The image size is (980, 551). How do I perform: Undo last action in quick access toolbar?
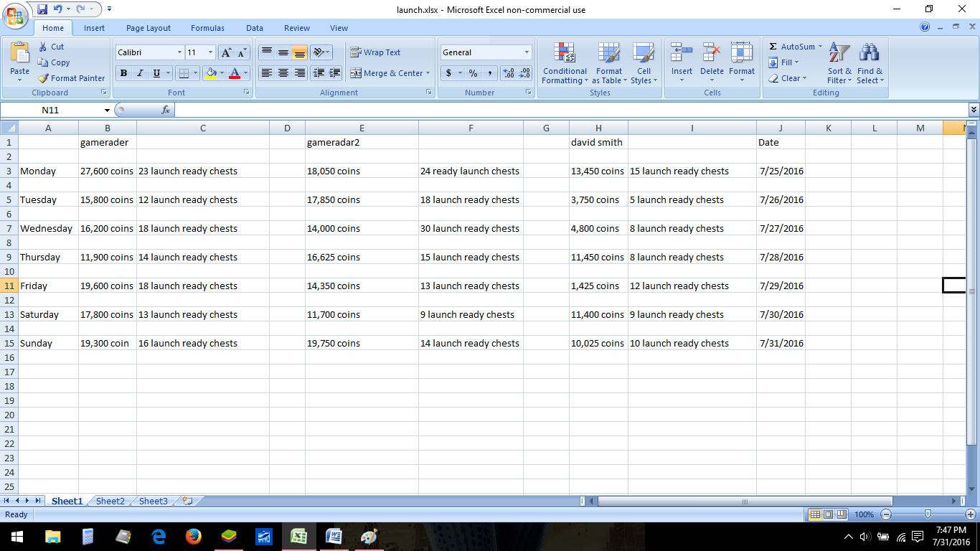coord(58,9)
